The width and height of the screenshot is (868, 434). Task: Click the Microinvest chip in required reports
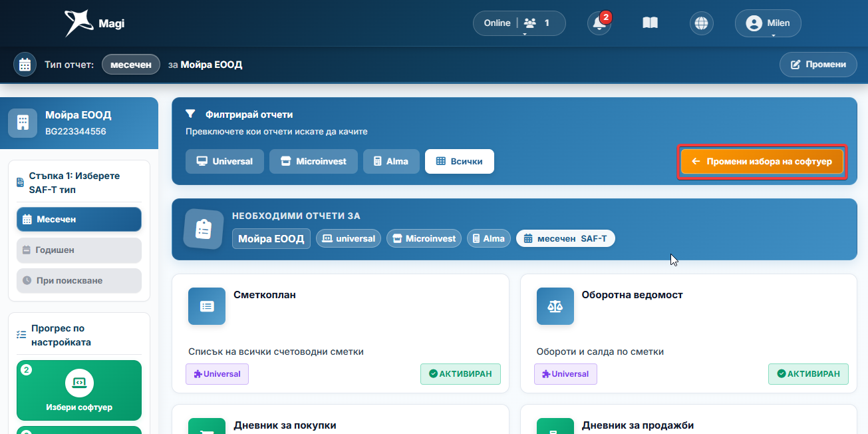pos(424,238)
